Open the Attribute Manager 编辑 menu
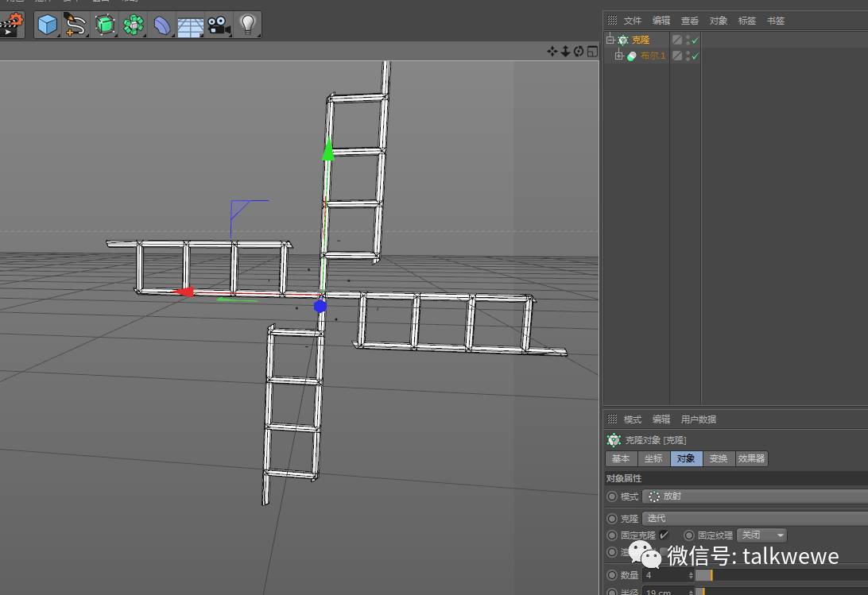Viewport: 868px width, 595px height. pos(661,419)
